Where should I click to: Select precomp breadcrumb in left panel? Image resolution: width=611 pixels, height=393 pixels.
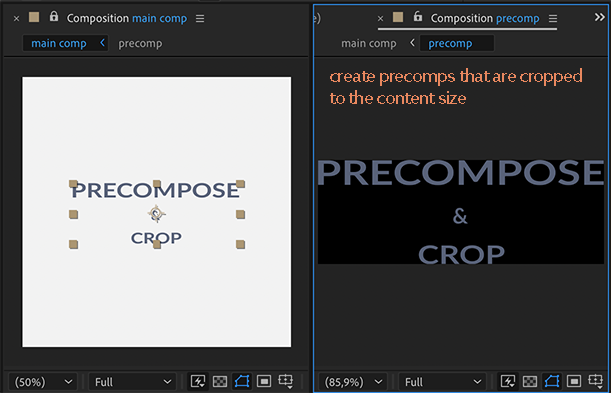click(140, 43)
